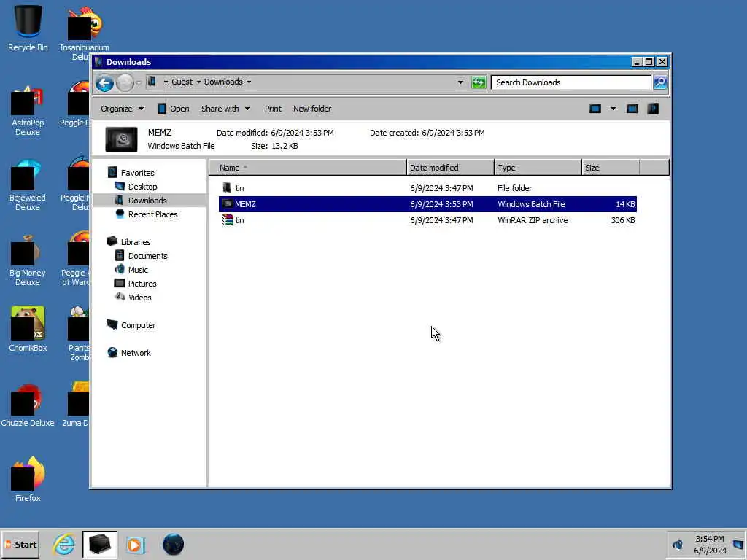Expand the address bar history dropdown
Screen dimensions: 747x560
tap(460, 82)
